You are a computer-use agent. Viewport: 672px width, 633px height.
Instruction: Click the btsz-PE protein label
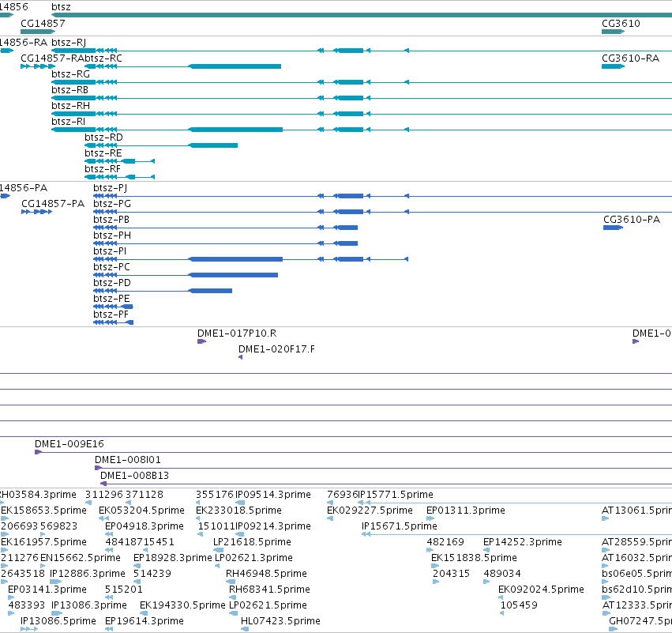point(111,299)
